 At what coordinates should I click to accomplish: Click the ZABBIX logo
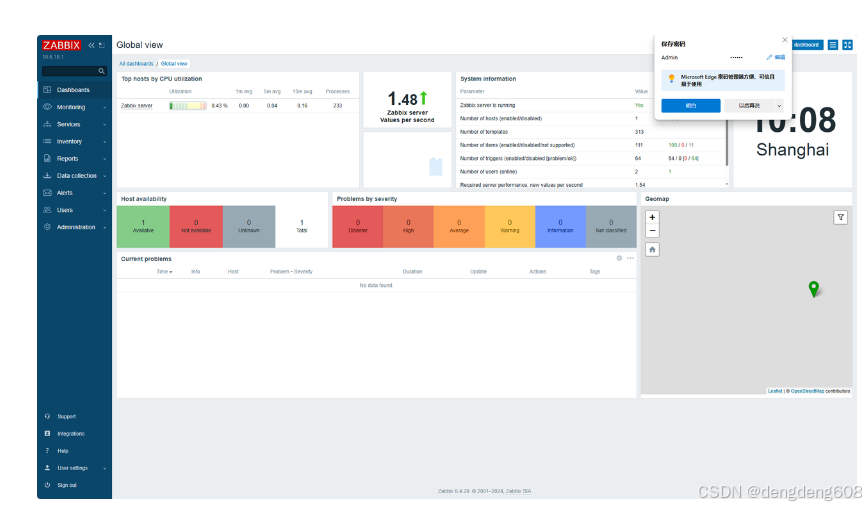click(62, 45)
